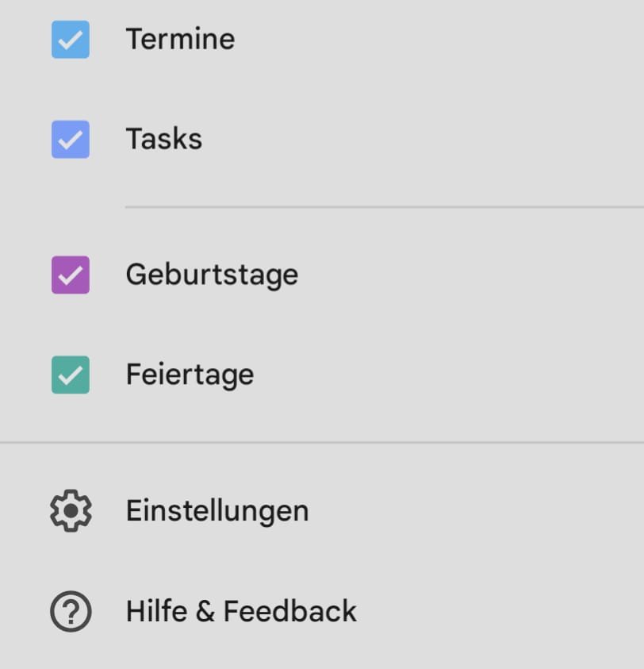
Task: Select the Hilfe & Feedback text
Action: click(x=241, y=611)
